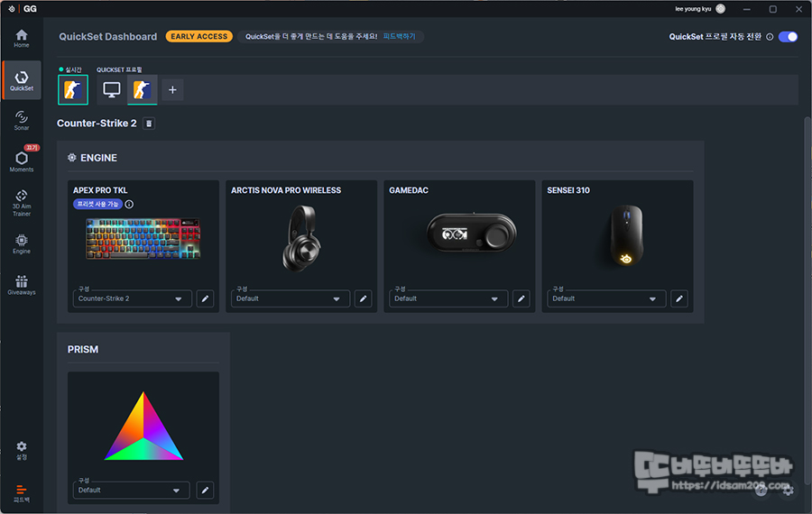Select the live Counter-Strike profile thumbnail

point(73,90)
